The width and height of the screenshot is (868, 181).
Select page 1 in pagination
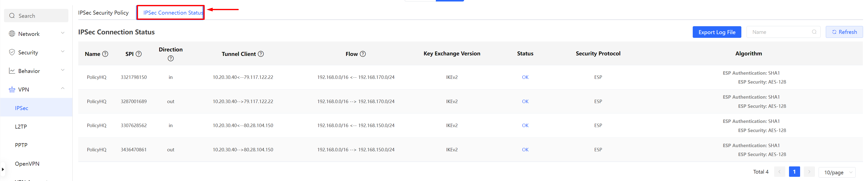coord(794,172)
